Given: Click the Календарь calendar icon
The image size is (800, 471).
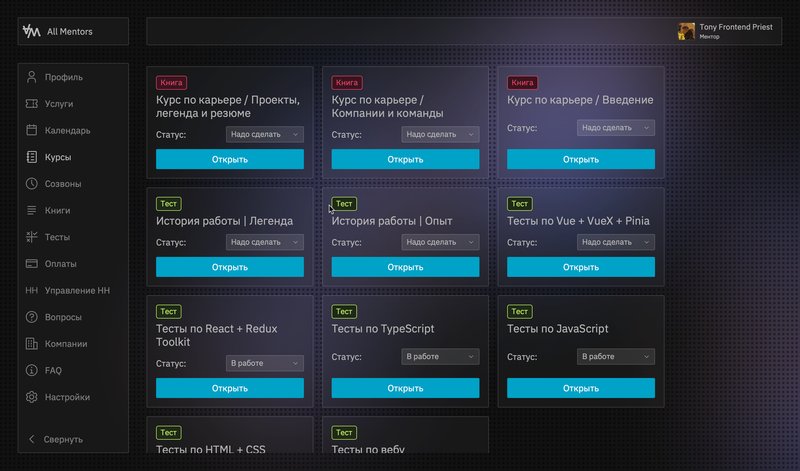Looking at the screenshot, I should tap(32, 130).
